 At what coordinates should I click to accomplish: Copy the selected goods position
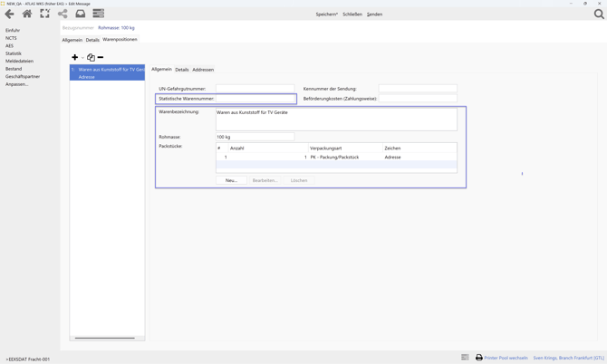point(91,57)
